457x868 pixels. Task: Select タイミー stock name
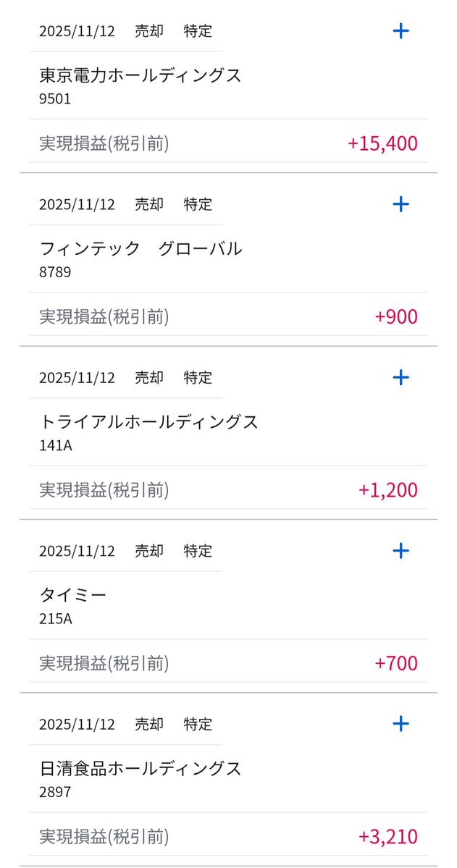click(73, 595)
